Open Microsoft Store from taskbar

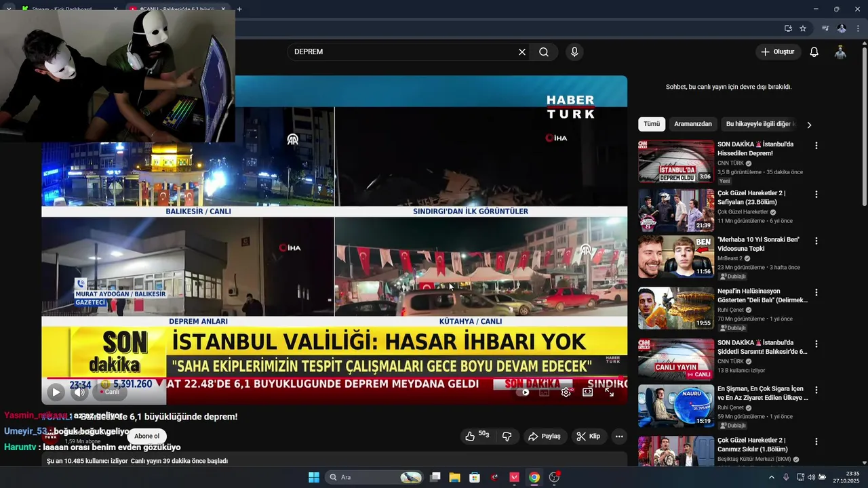point(475,477)
